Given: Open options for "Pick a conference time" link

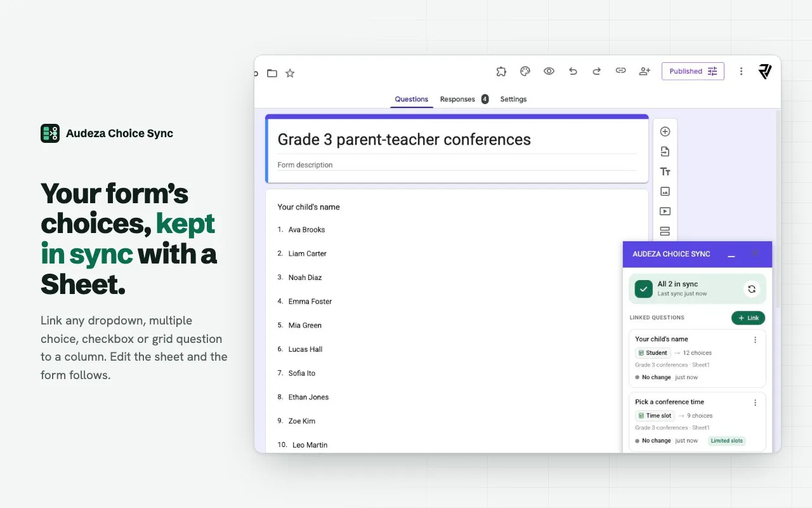Looking at the screenshot, I should click(755, 403).
